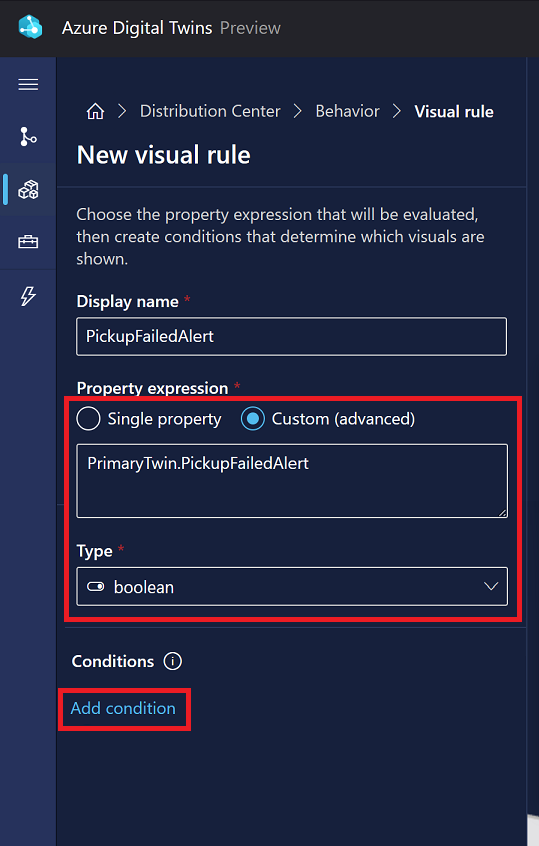Go to home via house icon
This screenshot has height=846, width=539.
point(95,111)
